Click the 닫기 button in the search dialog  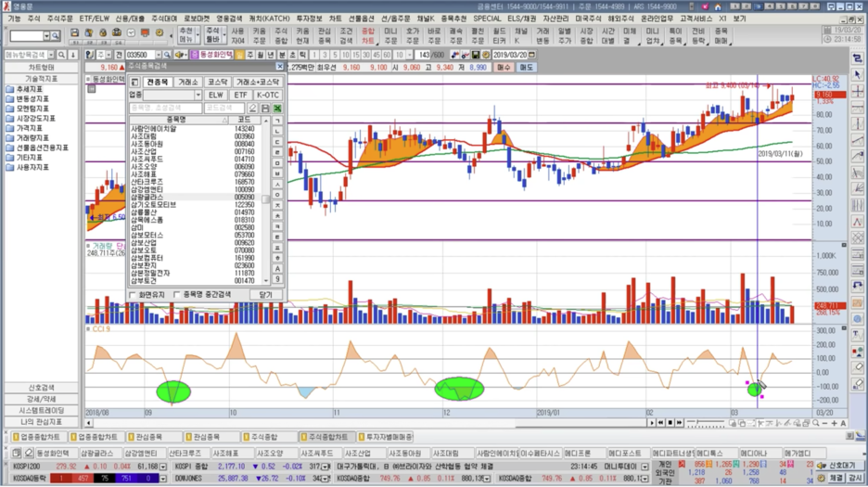[x=266, y=295]
